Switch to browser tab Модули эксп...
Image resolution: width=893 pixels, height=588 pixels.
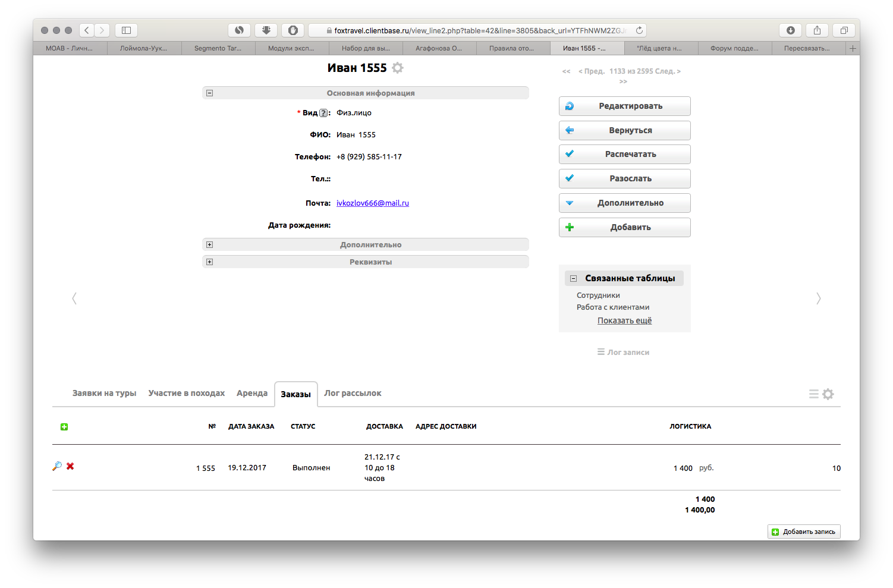291,48
